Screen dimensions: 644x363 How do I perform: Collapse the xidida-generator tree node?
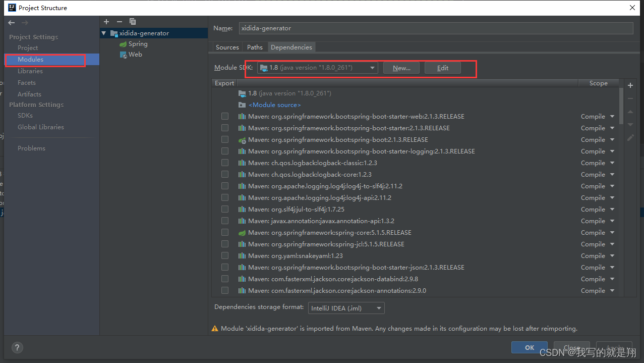tap(104, 33)
